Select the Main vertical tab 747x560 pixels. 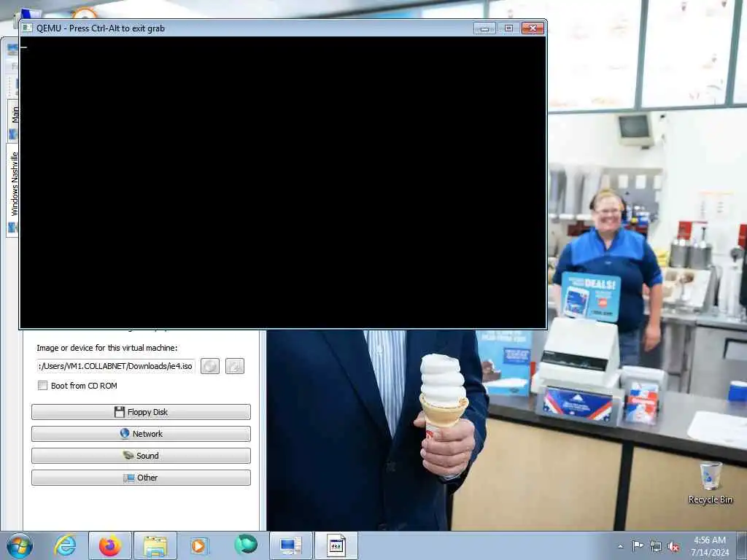[x=13, y=120]
